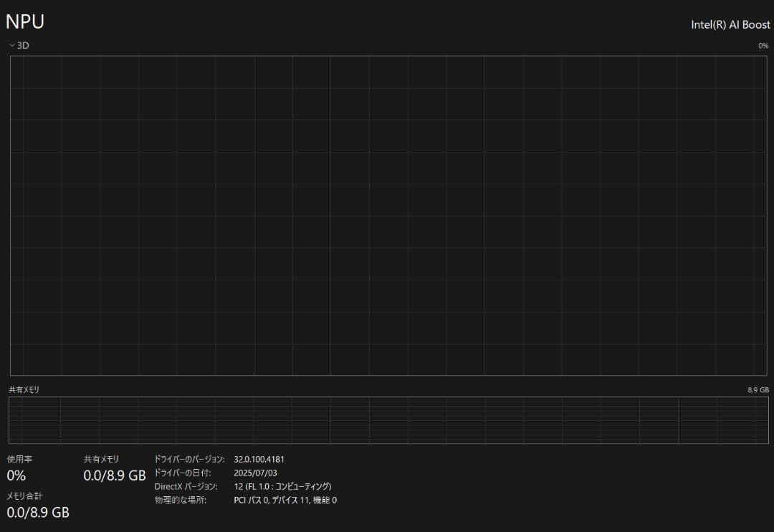The width and height of the screenshot is (774, 532).
Task: Select the DirectX value 12 (FL 1.0 : コンピューティング)
Action: point(282,486)
